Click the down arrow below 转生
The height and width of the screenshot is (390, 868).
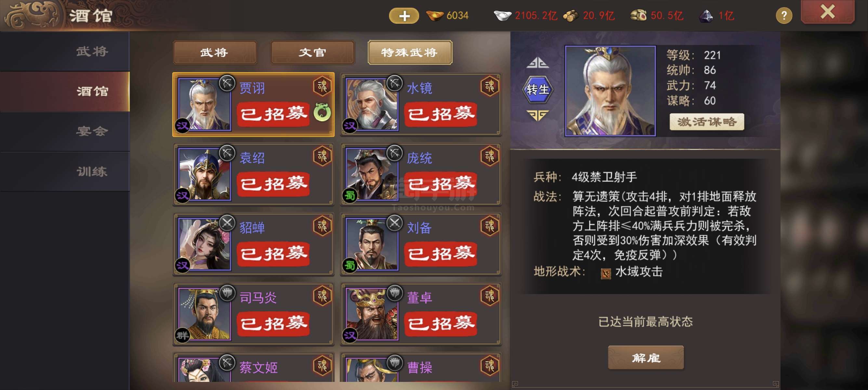[537, 115]
